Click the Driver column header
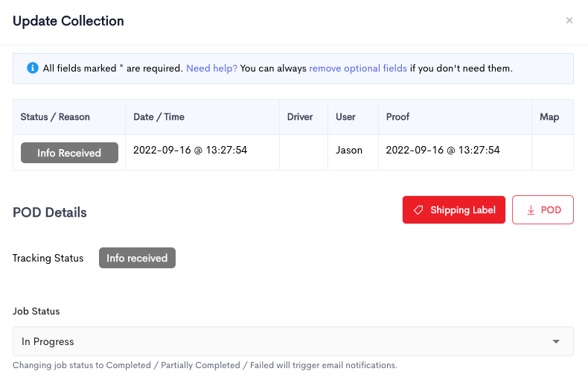This screenshot has height=389, width=588. (x=300, y=117)
